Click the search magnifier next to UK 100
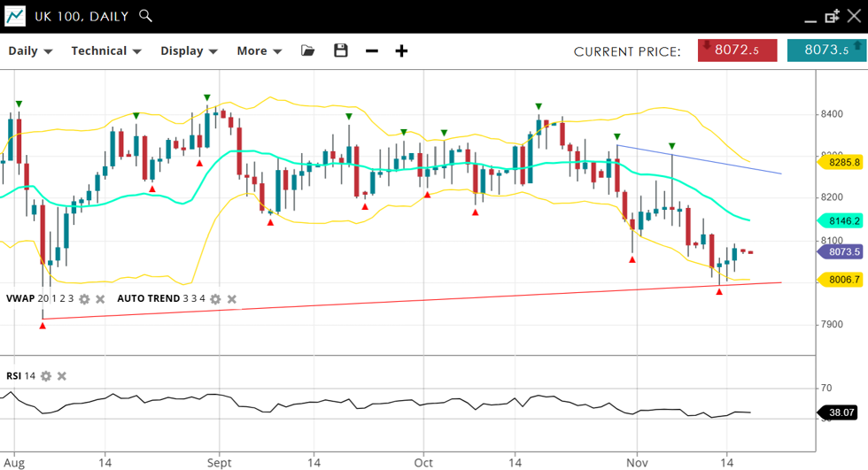 [146, 16]
